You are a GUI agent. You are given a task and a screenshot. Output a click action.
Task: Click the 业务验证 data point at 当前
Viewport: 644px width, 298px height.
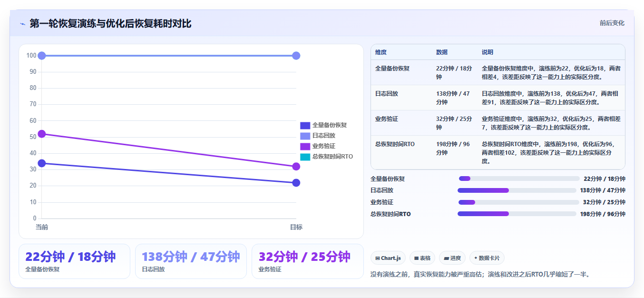42,134
